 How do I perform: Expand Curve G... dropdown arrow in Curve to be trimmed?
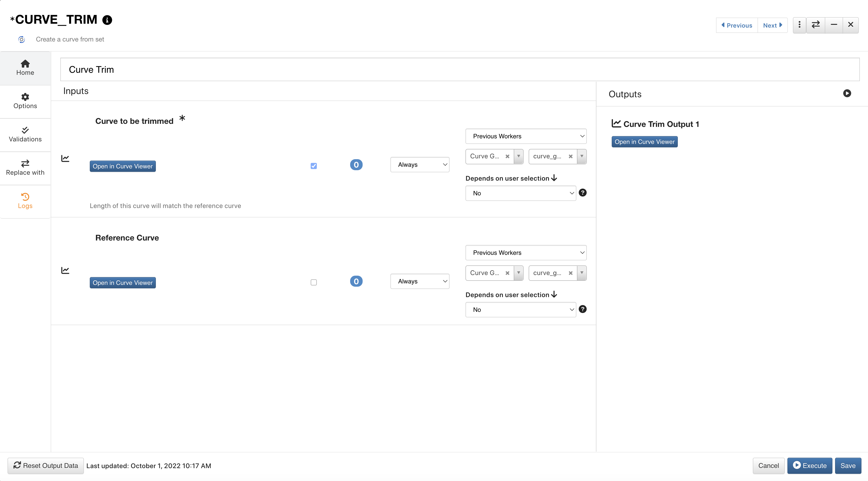[x=519, y=157]
